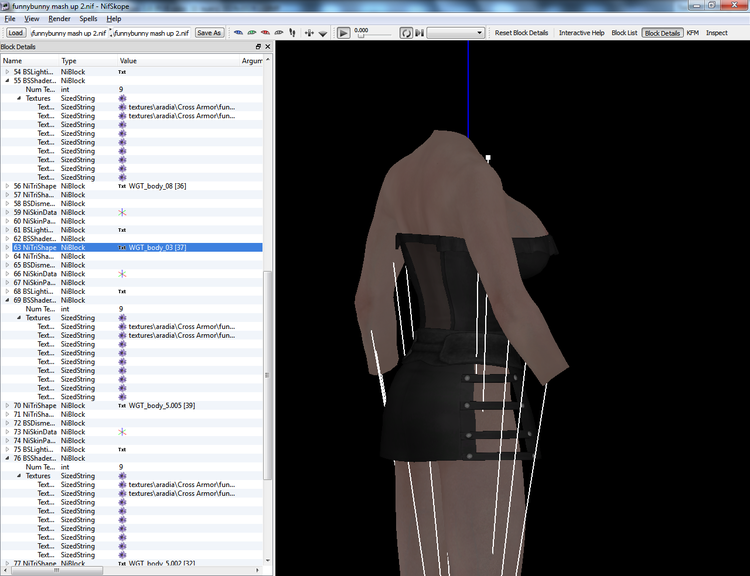
Task: Toggle the Block Details panel button
Action: (x=662, y=33)
